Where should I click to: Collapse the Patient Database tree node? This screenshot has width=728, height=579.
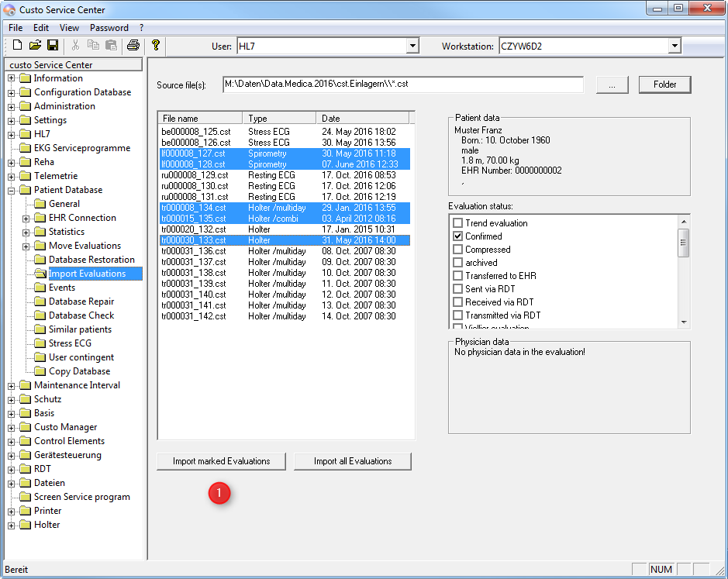[11, 191]
